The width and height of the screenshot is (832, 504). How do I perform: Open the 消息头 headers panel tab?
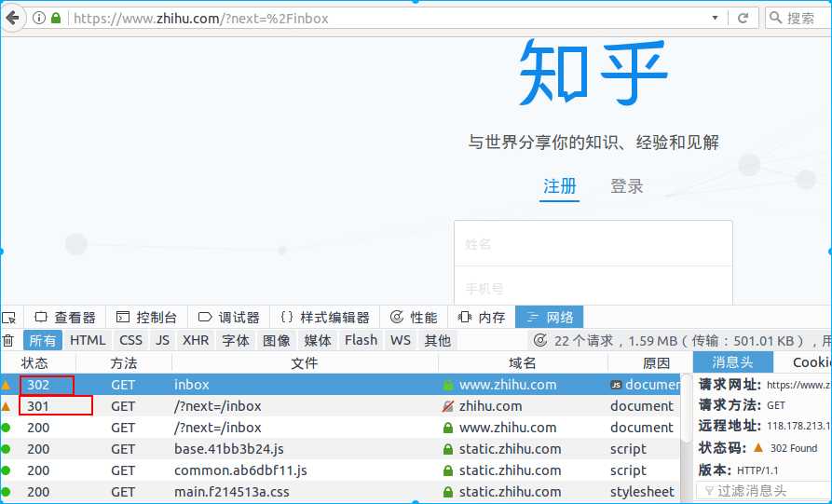[x=733, y=362]
